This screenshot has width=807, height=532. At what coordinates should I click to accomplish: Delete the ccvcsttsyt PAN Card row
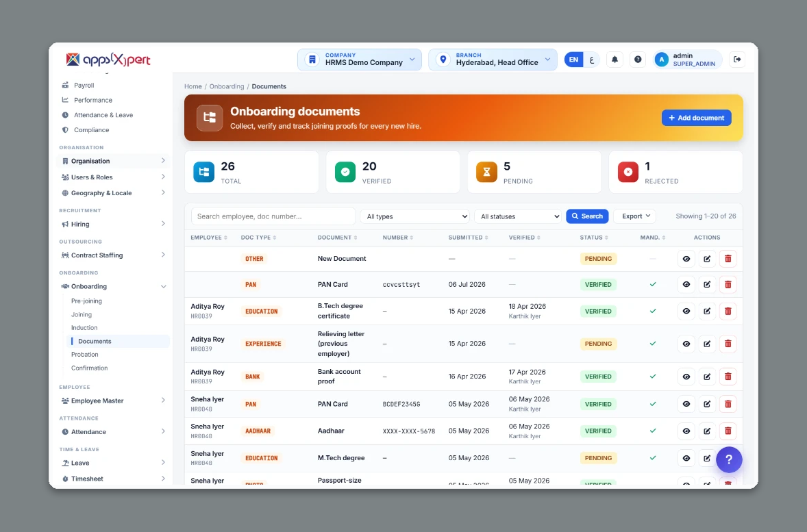(728, 285)
